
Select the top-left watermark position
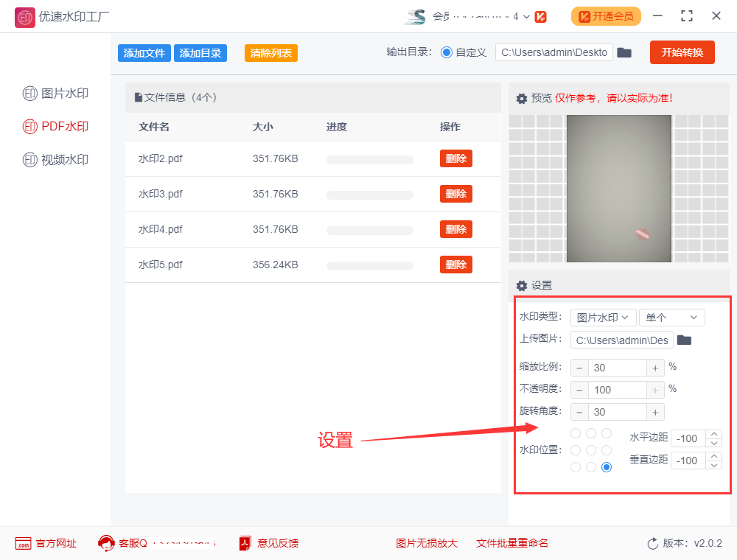pos(575,433)
